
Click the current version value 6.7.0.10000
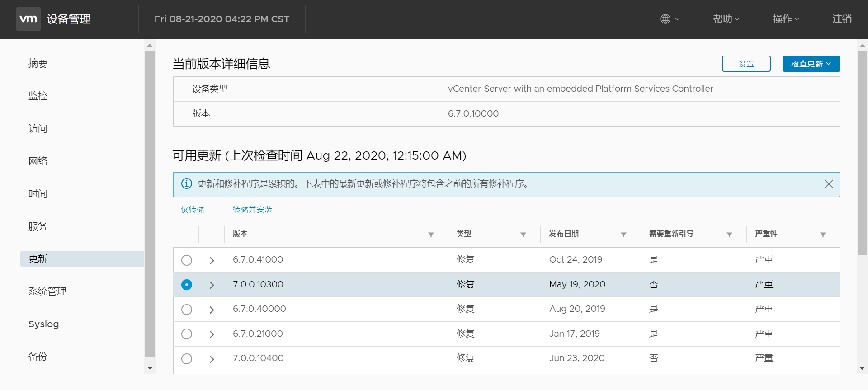473,114
